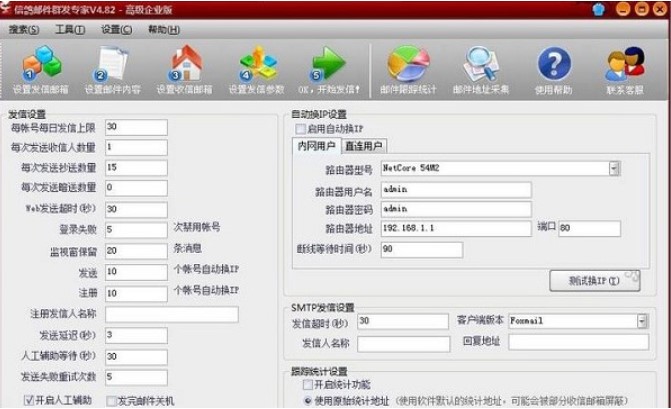The height and width of the screenshot is (409, 671).
Task: Click the 每次发送抄送数量 input field
Action: 136,168
